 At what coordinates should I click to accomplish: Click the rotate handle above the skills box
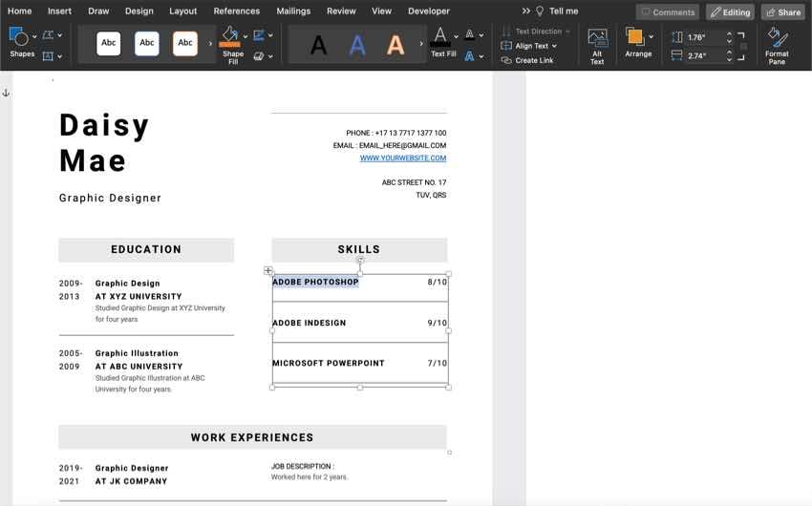(360, 261)
